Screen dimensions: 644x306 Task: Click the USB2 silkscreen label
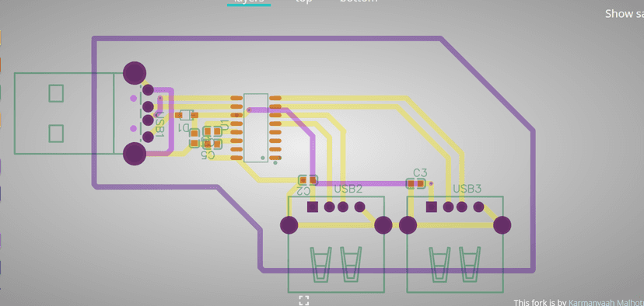pyautogui.click(x=348, y=189)
